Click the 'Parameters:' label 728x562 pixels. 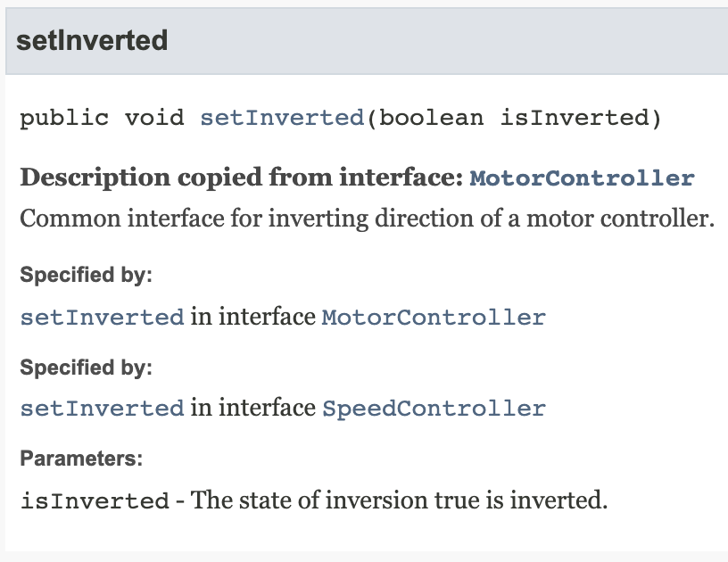81,459
